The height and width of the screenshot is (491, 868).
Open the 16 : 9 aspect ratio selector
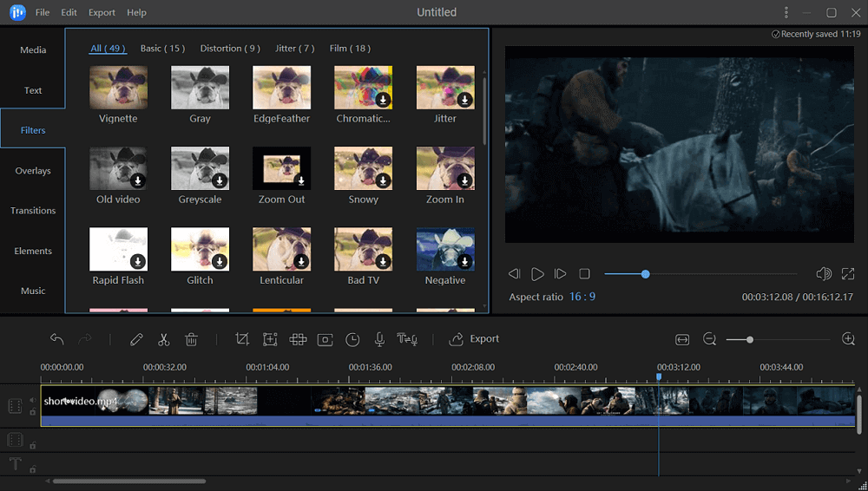(582, 297)
